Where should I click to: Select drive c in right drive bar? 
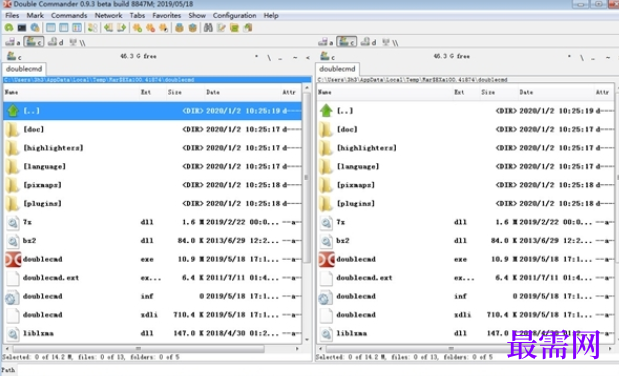[347, 42]
